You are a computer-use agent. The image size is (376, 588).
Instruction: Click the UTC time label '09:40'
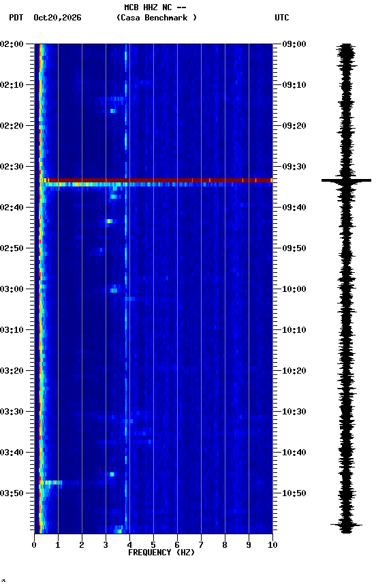[294, 208]
